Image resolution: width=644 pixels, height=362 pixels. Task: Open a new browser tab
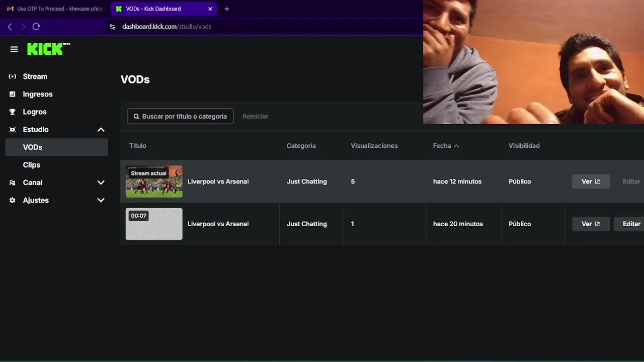(227, 9)
